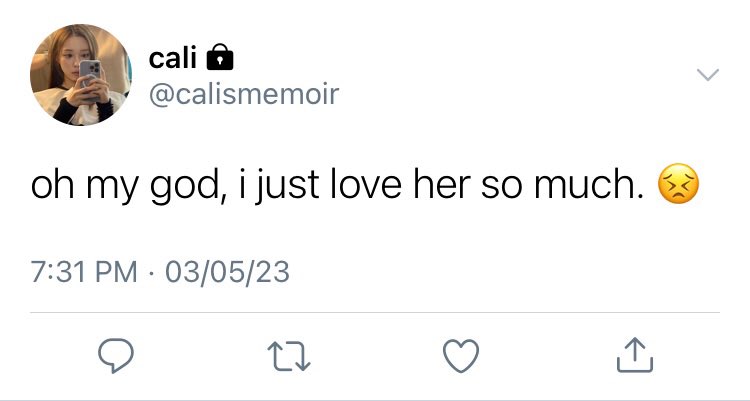Retweet the post using the arrows icon

point(289,356)
